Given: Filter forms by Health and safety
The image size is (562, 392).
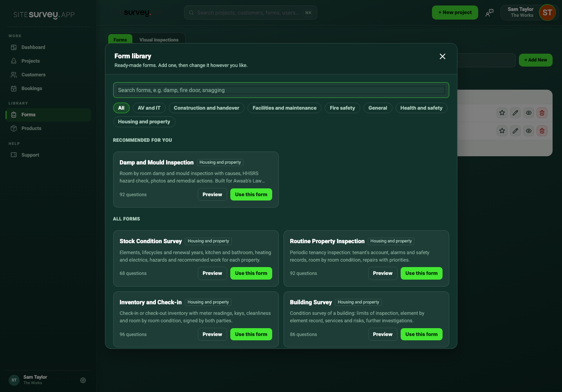Looking at the screenshot, I should click(x=421, y=108).
